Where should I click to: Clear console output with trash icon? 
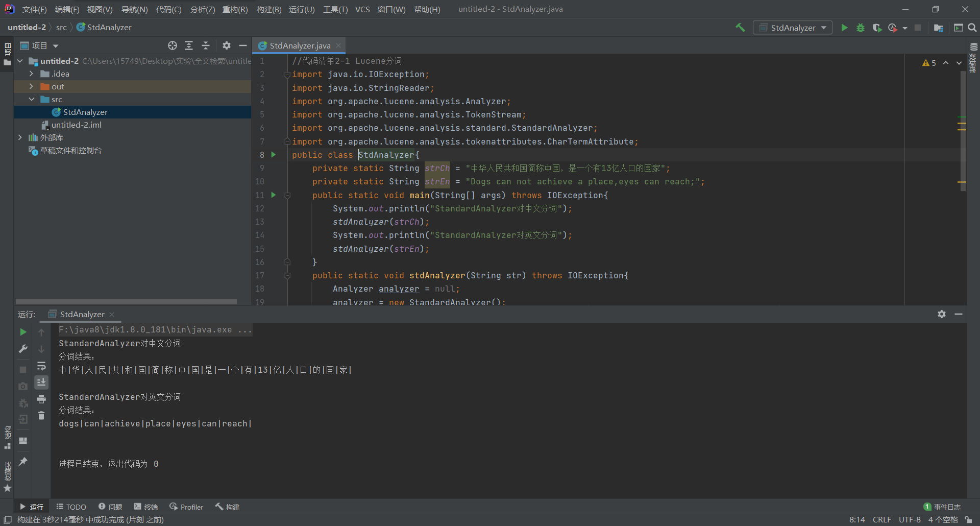[x=41, y=416]
